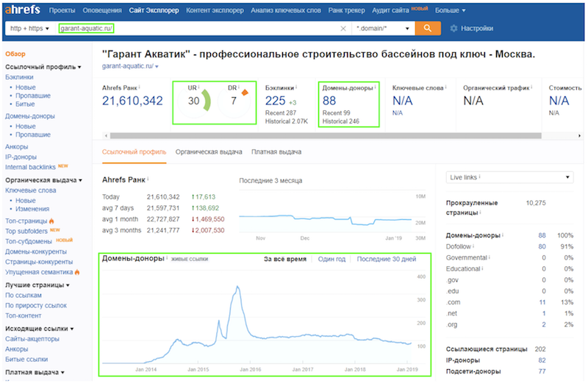This screenshot has height=389, width=588.
Task: Expand the Больше menu
Action: click(x=450, y=10)
